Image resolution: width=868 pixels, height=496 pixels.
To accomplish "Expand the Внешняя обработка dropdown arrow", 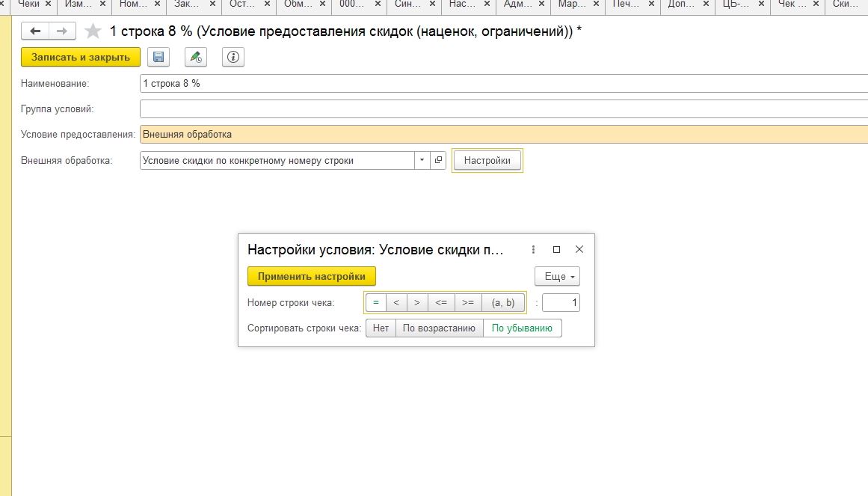I will 422,160.
